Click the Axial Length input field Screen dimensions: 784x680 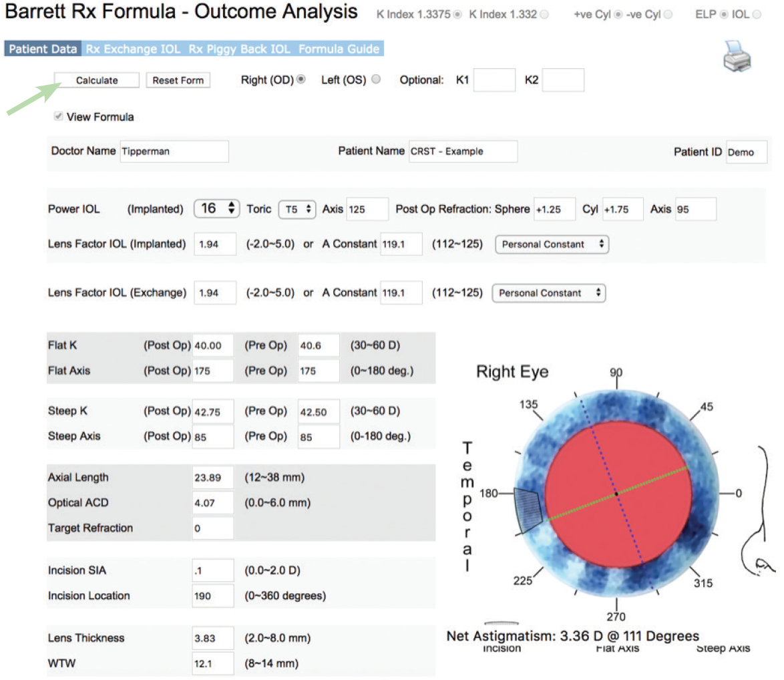(x=213, y=478)
